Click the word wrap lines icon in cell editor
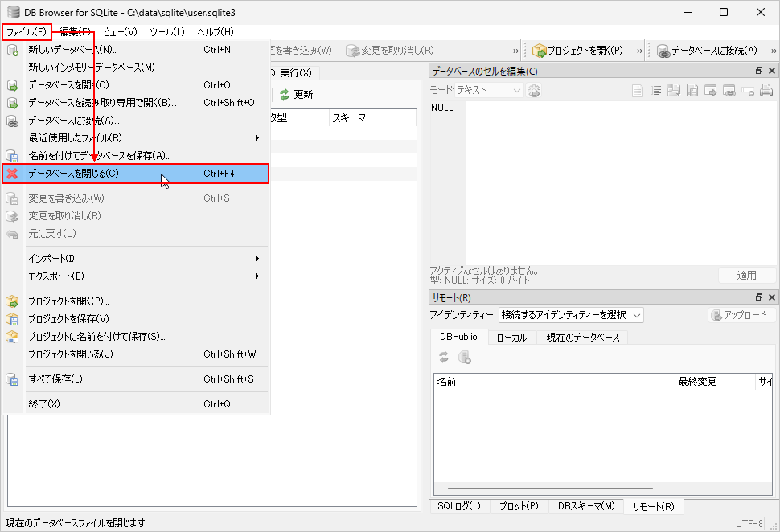The width and height of the screenshot is (780, 532). pos(656,91)
